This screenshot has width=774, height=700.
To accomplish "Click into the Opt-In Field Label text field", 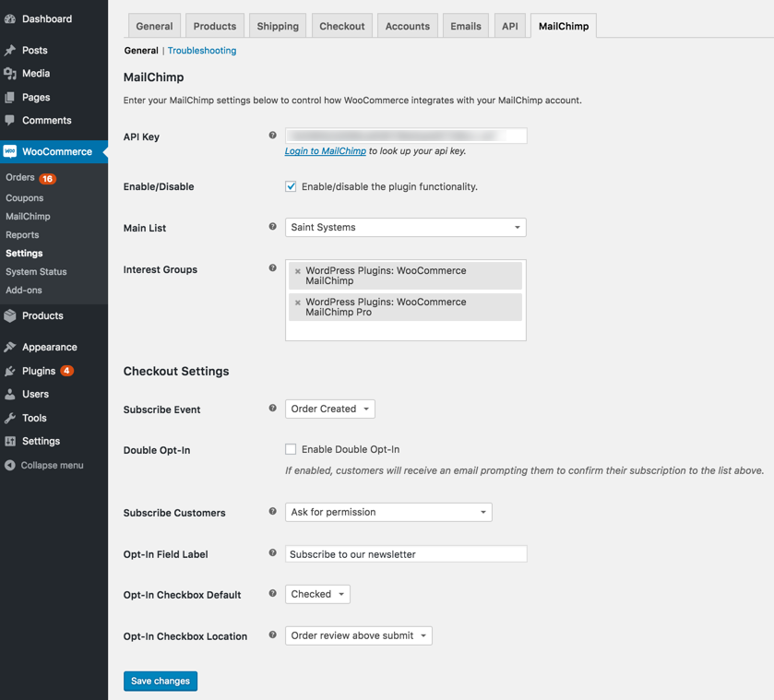I will 406,554.
